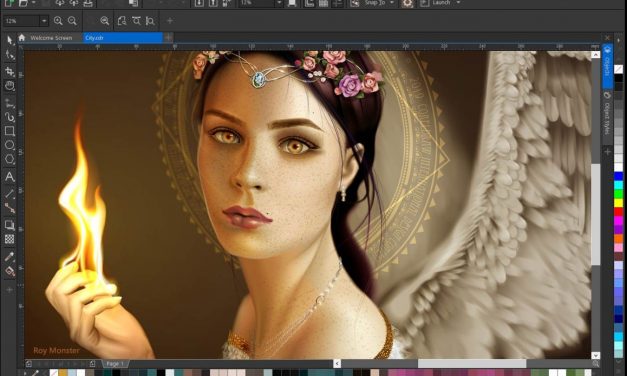627x376 pixels.
Task: Expand the Open file dropdown arrow
Action: 34,3
